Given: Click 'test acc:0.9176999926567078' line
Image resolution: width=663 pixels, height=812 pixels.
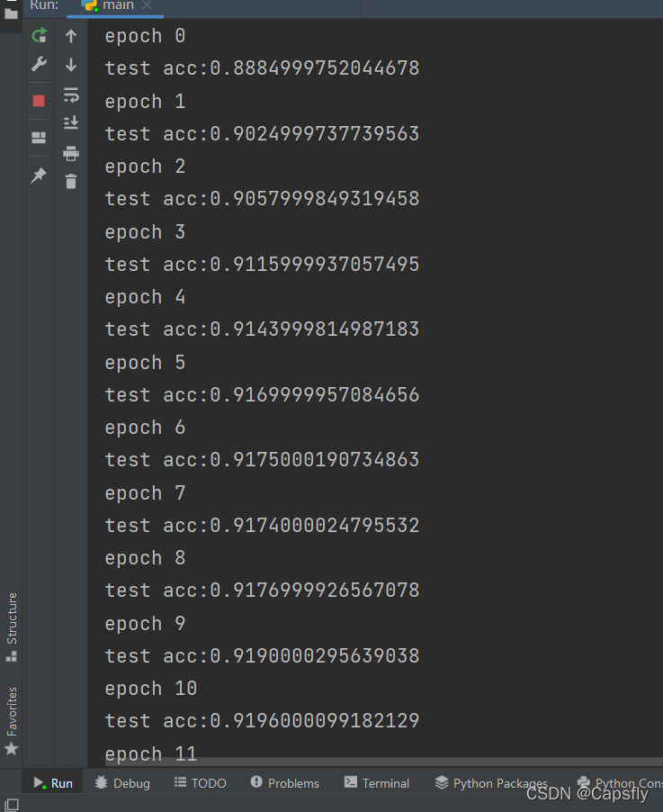Looking at the screenshot, I should (262, 591).
